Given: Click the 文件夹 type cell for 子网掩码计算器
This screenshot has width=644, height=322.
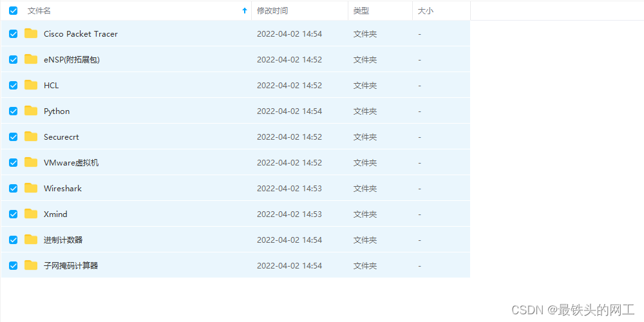Looking at the screenshot, I should 365,266.
